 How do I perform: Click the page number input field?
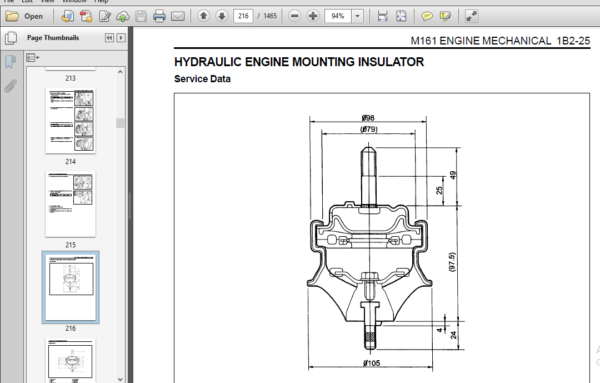click(x=243, y=16)
